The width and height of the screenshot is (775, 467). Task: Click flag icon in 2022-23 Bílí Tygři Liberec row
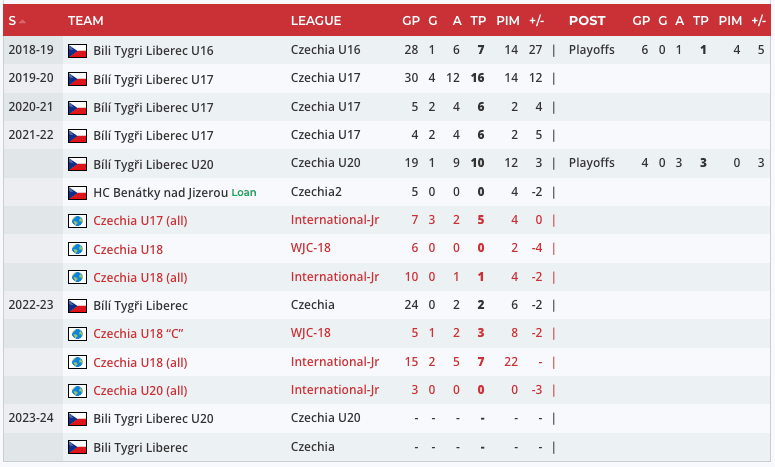click(77, 306)
